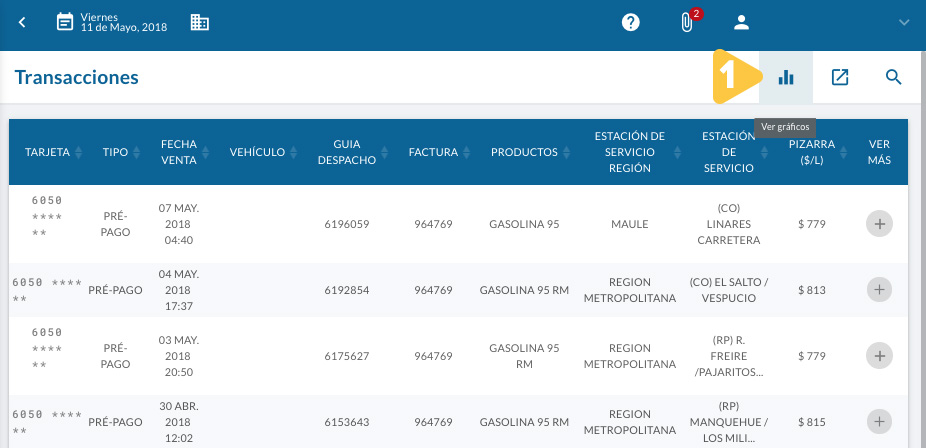Expand the header dropdown chevron
The width and height of the screenshot is (926, 448).
[x=904, y=22]
